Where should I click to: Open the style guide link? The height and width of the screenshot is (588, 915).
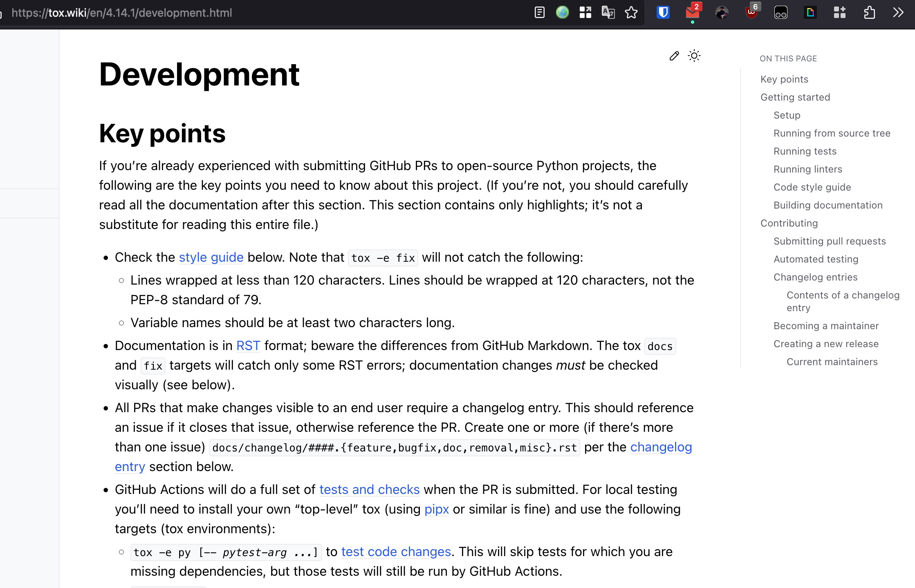[x=211, y=257]
